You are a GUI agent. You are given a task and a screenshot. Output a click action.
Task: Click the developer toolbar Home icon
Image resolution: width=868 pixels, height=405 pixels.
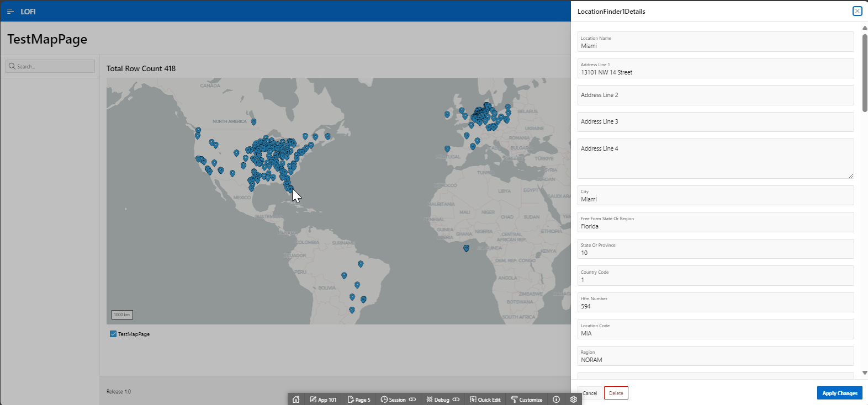pyautogui.click(x=296, y=399)
